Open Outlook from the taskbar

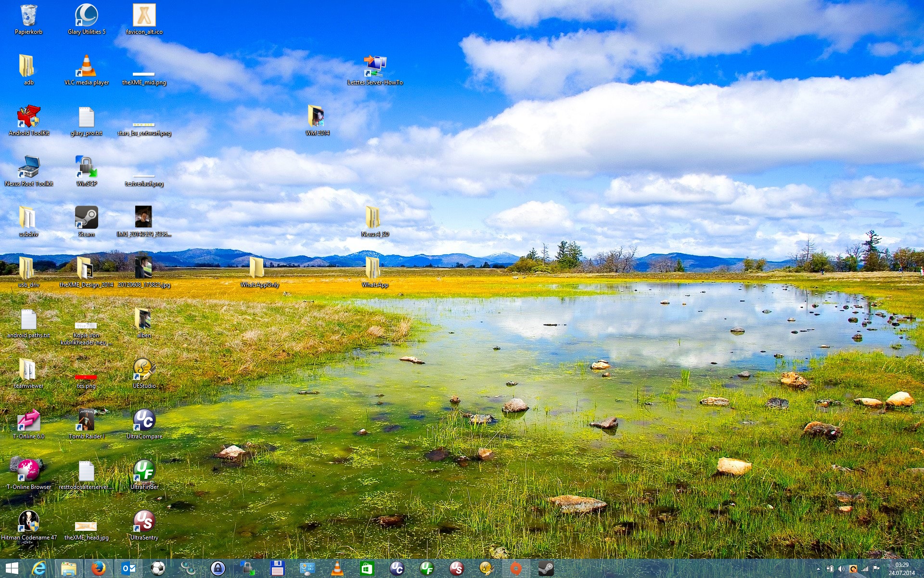click(x=128, y=568)
